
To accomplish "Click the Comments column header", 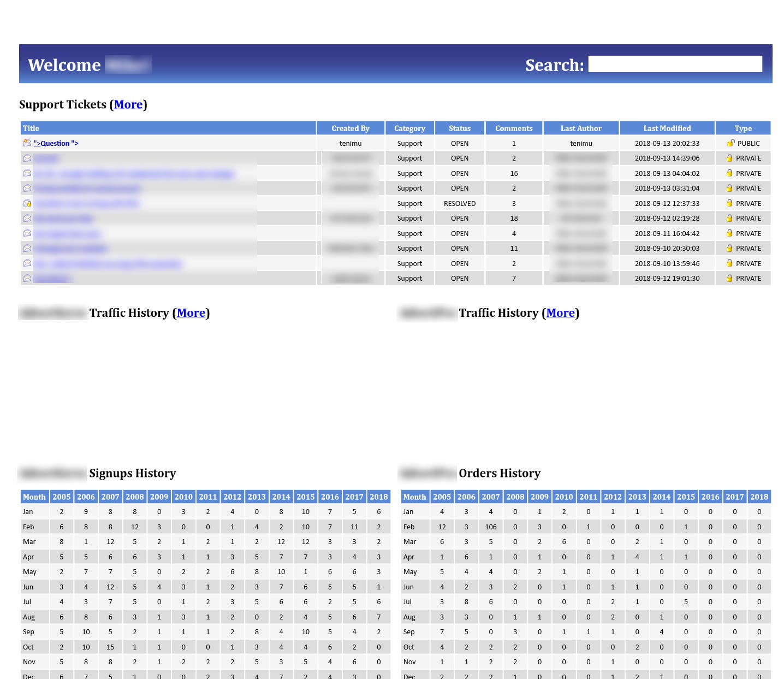I will [x=514, y=128].
